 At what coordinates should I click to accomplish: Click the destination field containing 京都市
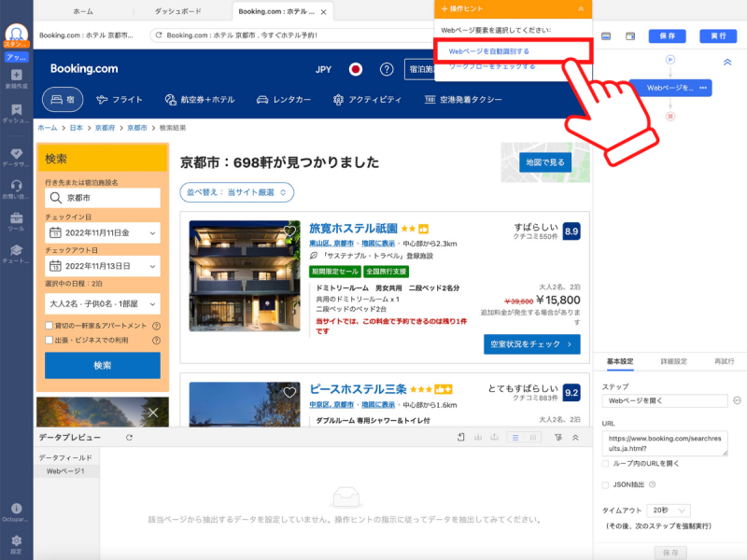[x=103, y=198]
